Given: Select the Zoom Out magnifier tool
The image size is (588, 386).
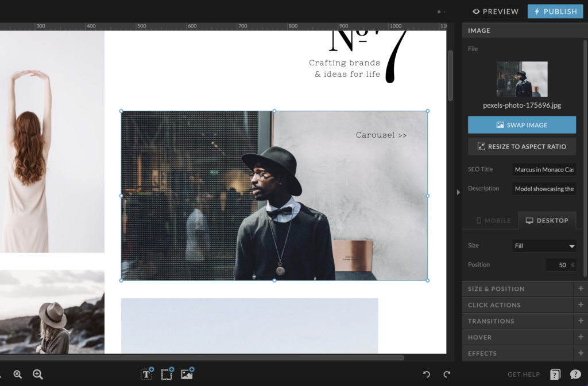Looking at the screenshot, I should tap(17, 374).
